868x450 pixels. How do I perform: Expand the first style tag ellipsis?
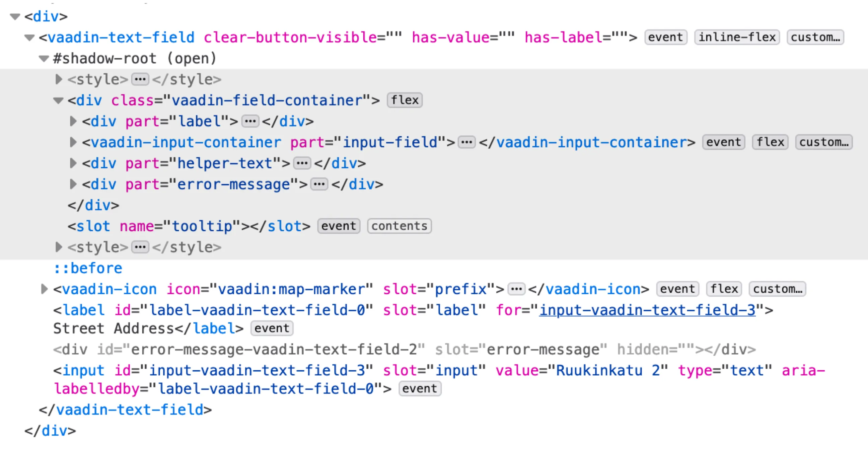(140, 79)
